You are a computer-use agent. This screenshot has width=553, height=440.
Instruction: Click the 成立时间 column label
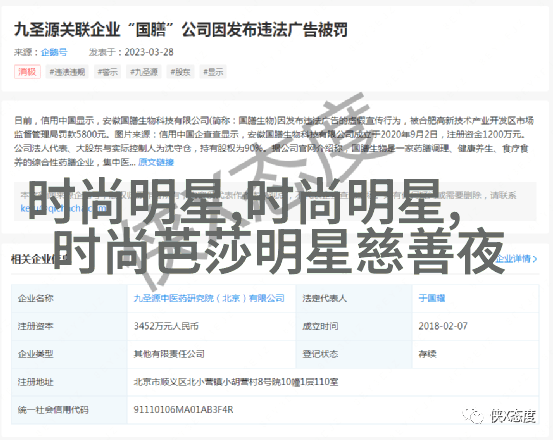tap(320, 326)
